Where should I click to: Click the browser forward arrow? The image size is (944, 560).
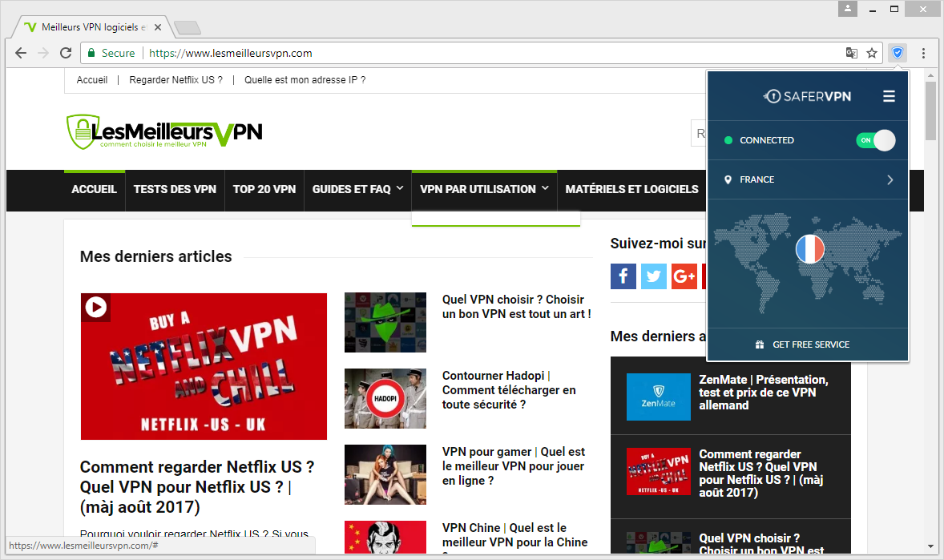click(43, 53)
